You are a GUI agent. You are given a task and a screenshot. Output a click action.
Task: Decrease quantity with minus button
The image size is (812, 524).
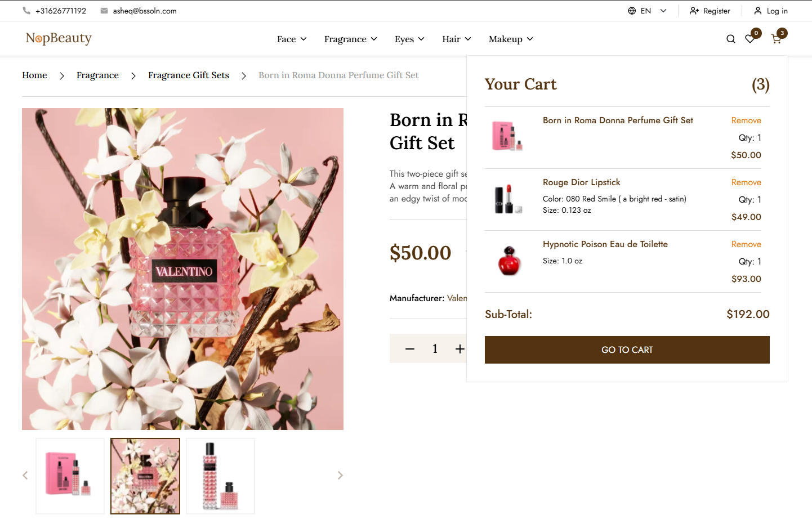pyautogui.click(x=410, y=349)
